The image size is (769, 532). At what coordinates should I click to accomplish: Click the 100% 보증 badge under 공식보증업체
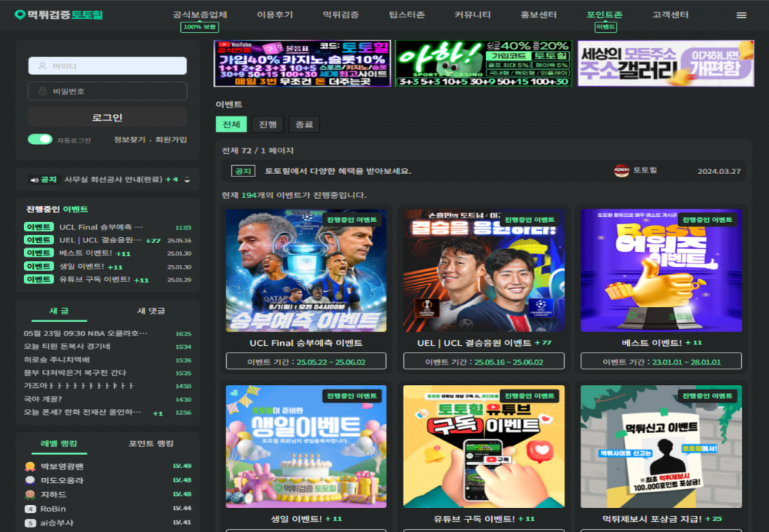(200, 27)
